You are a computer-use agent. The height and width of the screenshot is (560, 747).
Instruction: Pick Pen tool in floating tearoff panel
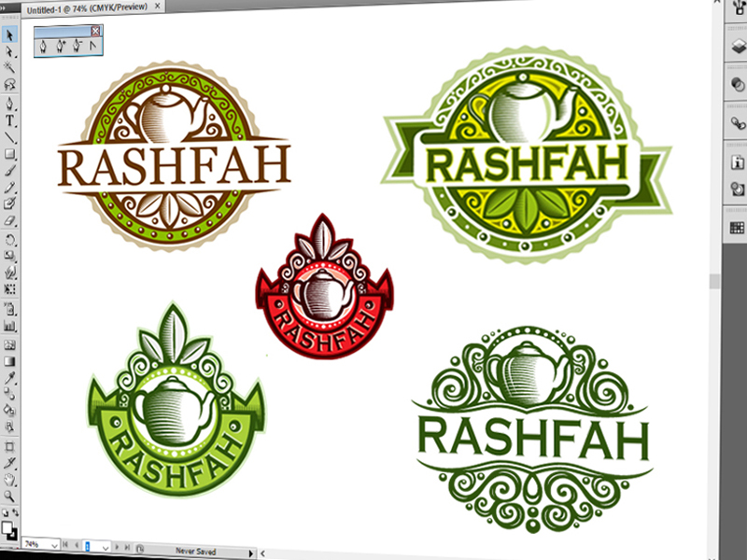click(x=43, y=47)
